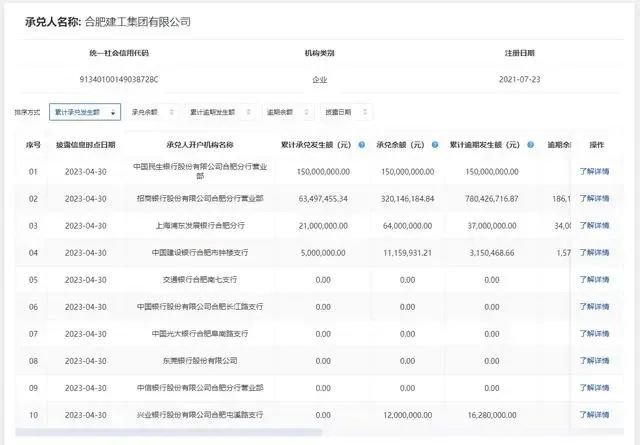The height and width of the screenshot is (445, 640).
Task: Open 了解详情 for row 06 中国银行
Action: coord(594,307)
